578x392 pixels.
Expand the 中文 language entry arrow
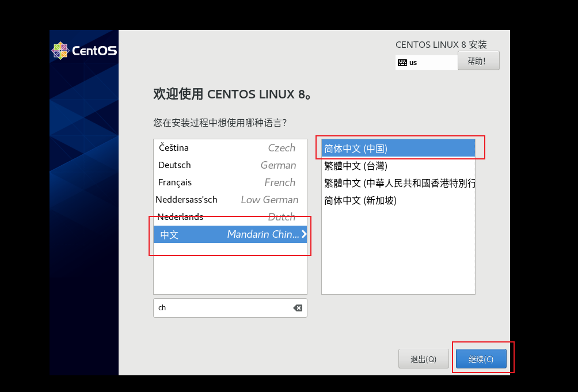304,234
